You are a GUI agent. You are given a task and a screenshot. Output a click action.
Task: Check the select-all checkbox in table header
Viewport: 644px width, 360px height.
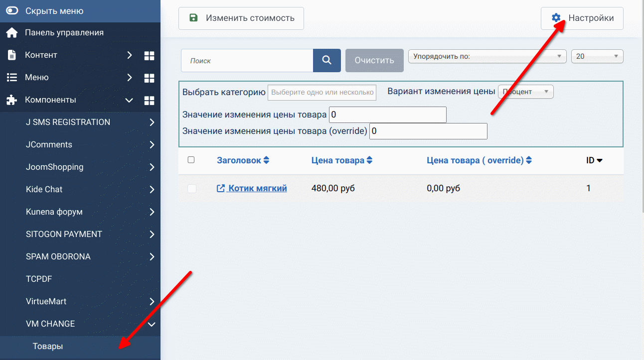pyautogui.click(x=191, y=160)
